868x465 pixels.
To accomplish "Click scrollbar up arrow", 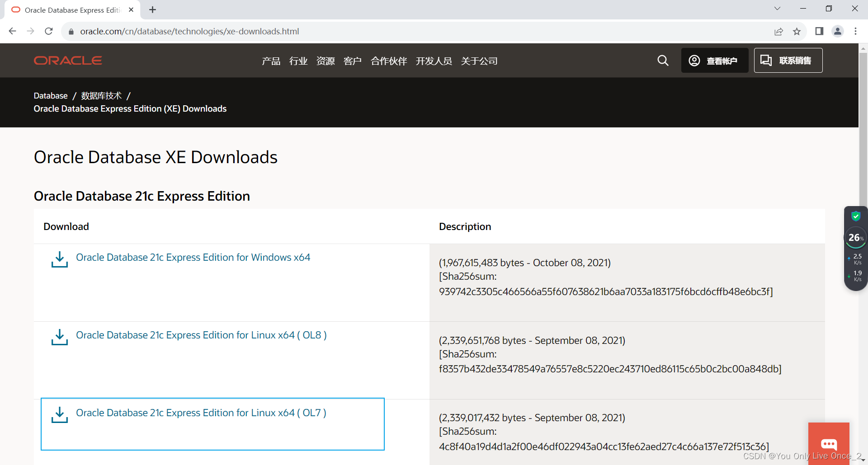I will 863,47.
